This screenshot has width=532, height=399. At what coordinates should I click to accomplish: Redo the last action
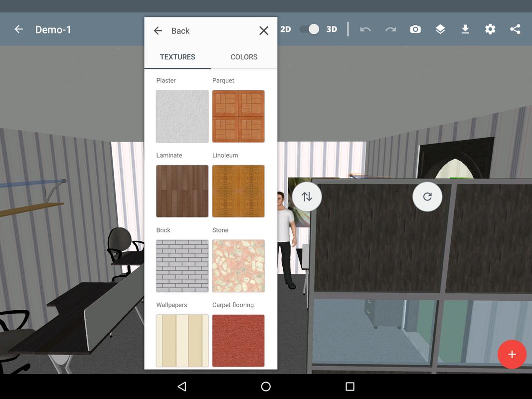click(x=390, y=29)
